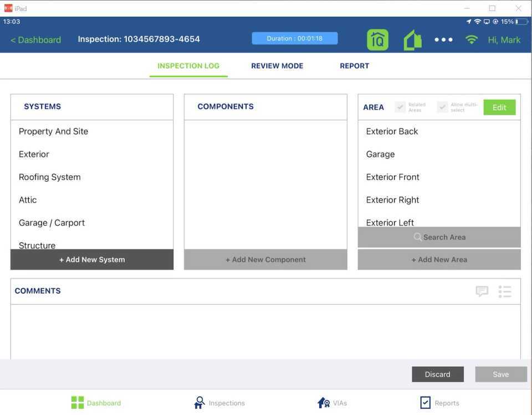Image resolution: width=532 pixels, height=415 pixels.
Task: Open VIAs in bottom navigation
Action: [331, 403]
